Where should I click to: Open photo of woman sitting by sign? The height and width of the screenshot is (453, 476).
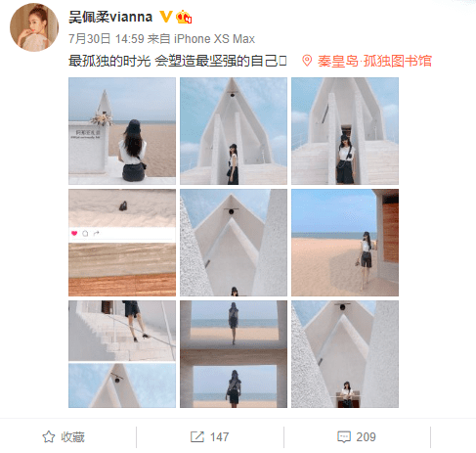pos(122,131)
